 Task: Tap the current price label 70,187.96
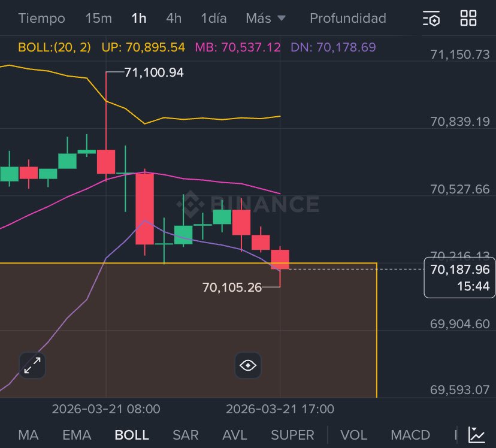(459, 270)
